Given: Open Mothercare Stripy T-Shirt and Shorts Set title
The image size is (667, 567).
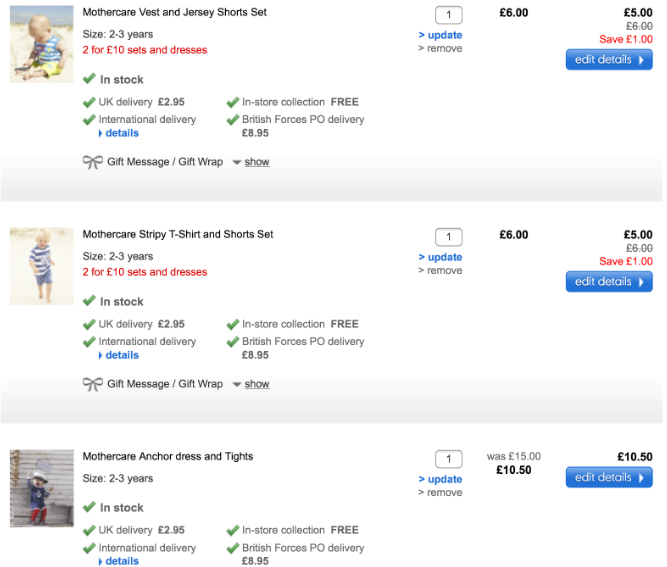Looking at the screenshot, I should (x=177, y=234).
